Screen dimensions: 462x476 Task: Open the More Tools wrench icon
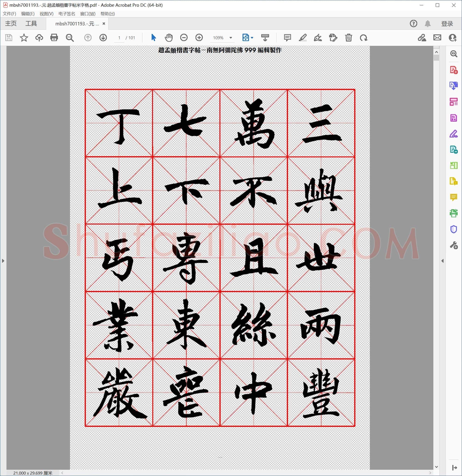click(453, 245)
